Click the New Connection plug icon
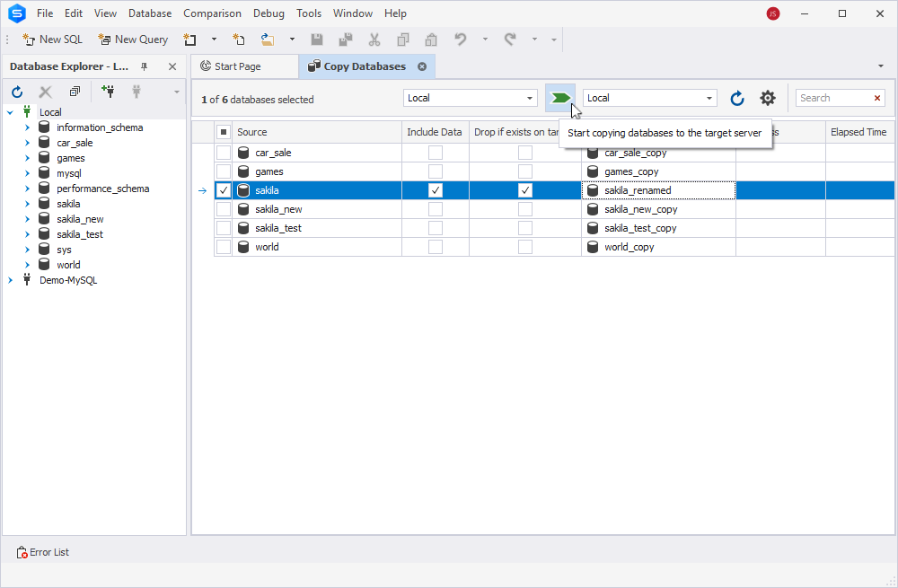Image resolution: width=898 pixels, height=588 pixels. click(108, 91)
